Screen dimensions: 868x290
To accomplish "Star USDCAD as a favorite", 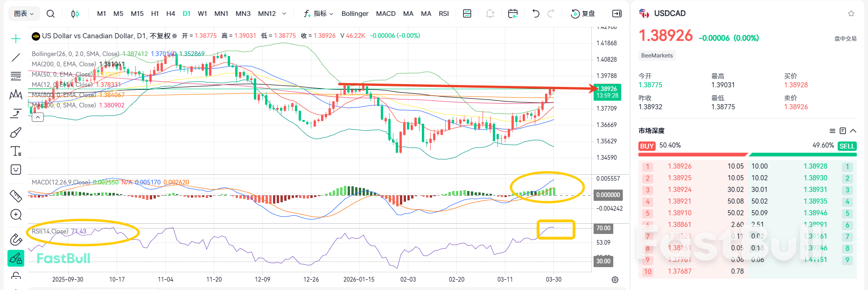I will [851, 14].
